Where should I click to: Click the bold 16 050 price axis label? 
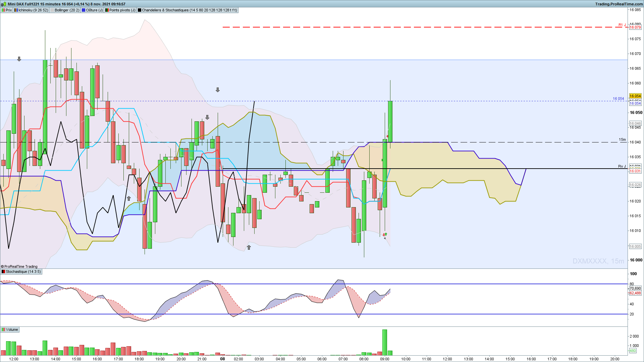tap(636, 113)
